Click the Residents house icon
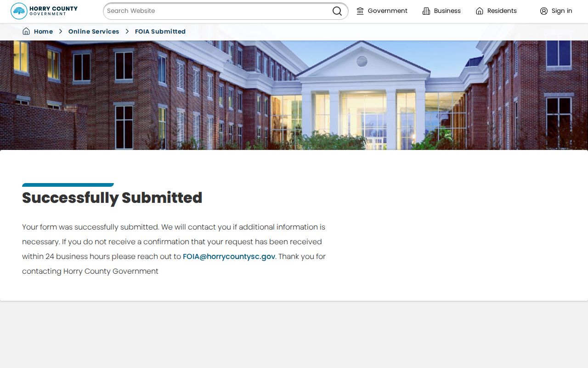 click(x=480, y=11)
